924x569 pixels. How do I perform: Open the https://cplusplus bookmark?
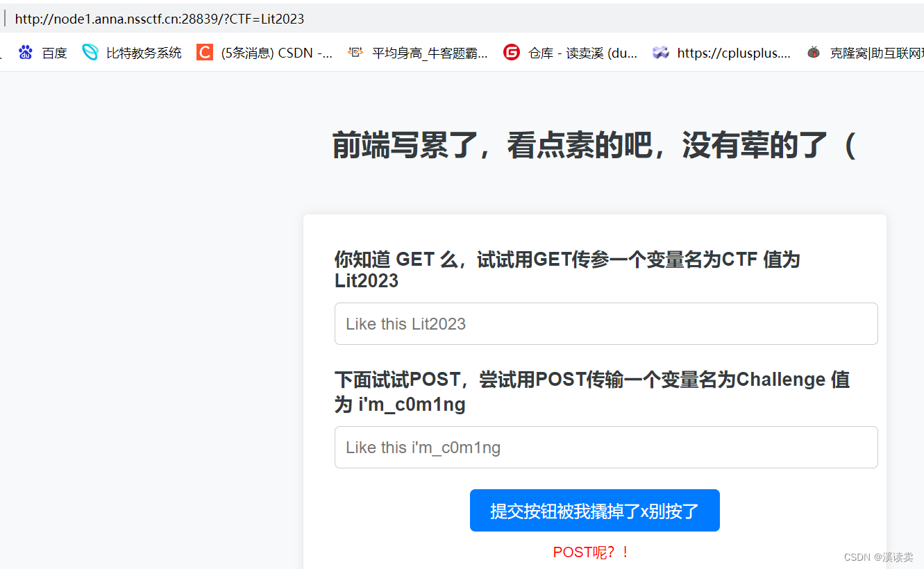[734, 53]
